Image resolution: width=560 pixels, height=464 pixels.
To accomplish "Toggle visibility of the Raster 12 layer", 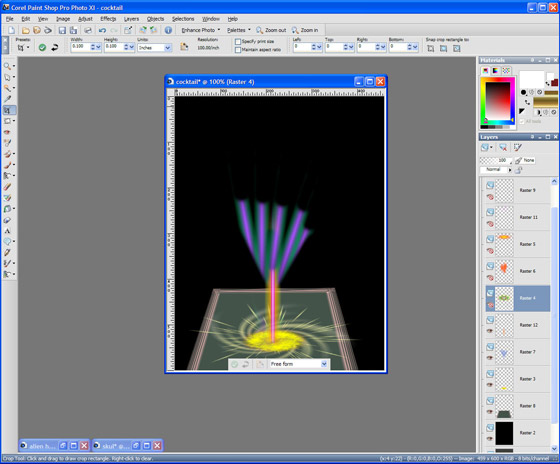I will (490, 331).
